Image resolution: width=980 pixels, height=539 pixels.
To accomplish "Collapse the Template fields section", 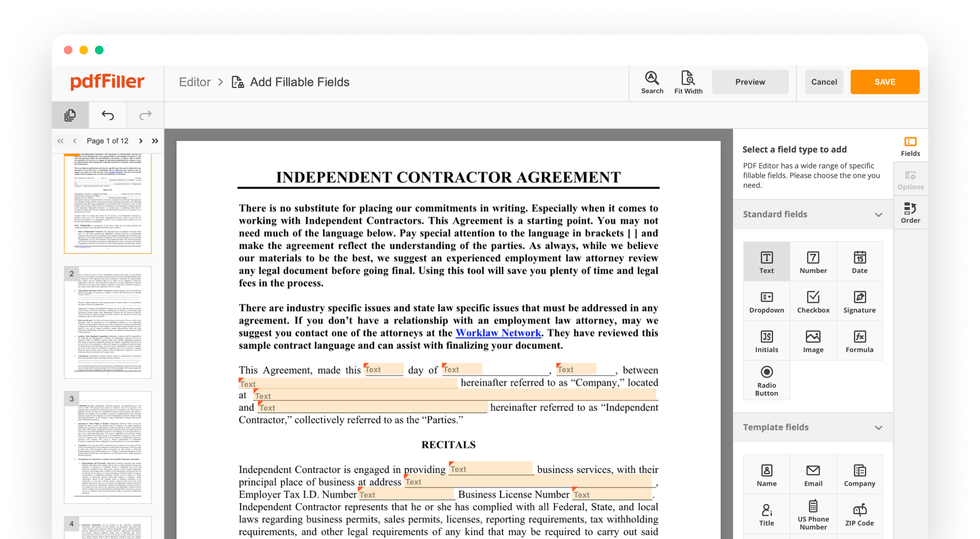I will (879, 427).
